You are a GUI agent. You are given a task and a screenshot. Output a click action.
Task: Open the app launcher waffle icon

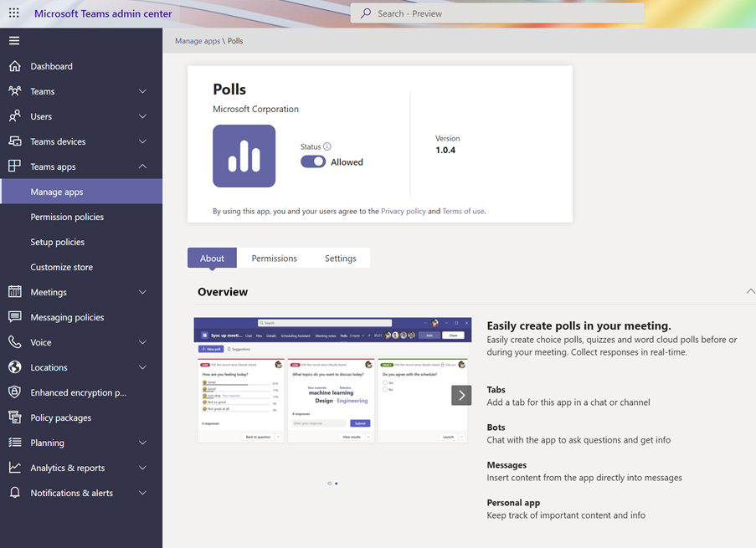pos(14,13)
